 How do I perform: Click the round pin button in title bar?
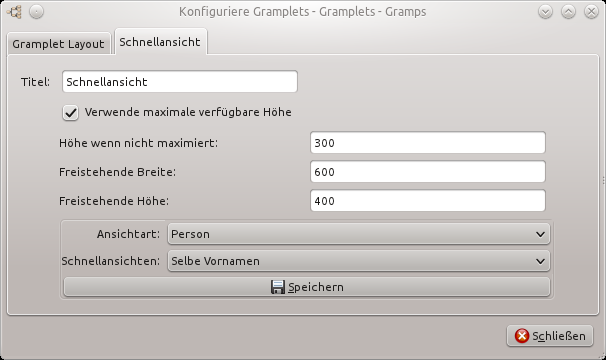point(36,12)
